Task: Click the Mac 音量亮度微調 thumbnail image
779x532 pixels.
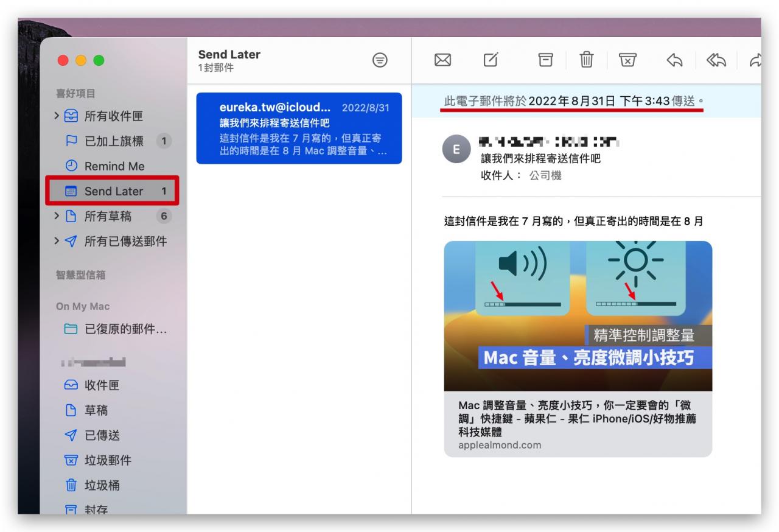Action: coord(578,315)
